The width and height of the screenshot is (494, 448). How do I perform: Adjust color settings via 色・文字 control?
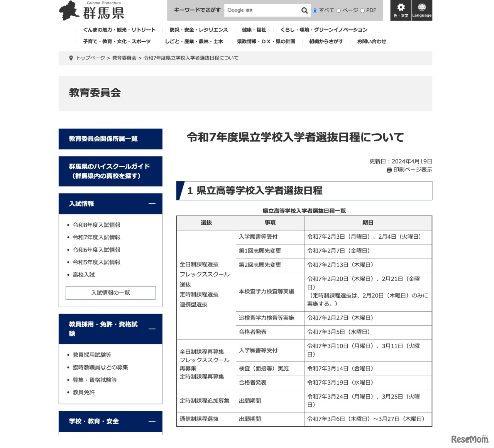pyautogui.click(x=401, y=10)
